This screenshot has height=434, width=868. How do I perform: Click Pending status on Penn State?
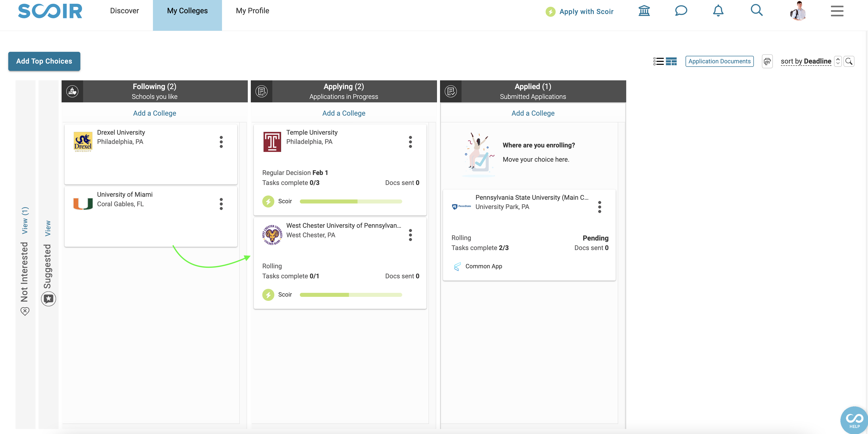(x=595, y=238)
